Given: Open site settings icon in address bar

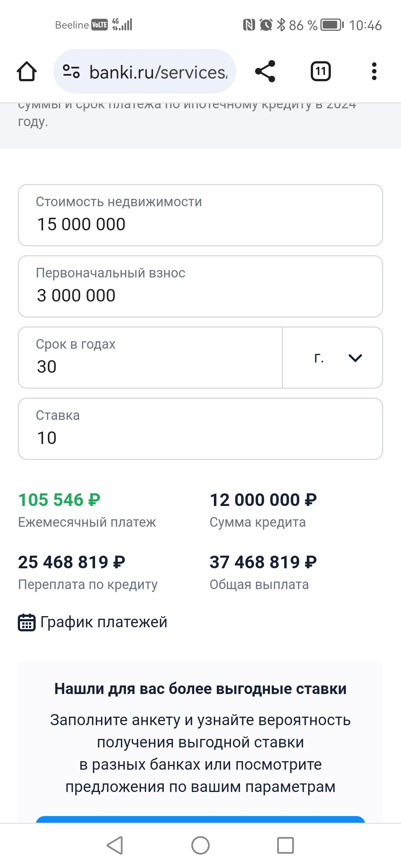Looking at the screenshot, I should pos(71,71).
